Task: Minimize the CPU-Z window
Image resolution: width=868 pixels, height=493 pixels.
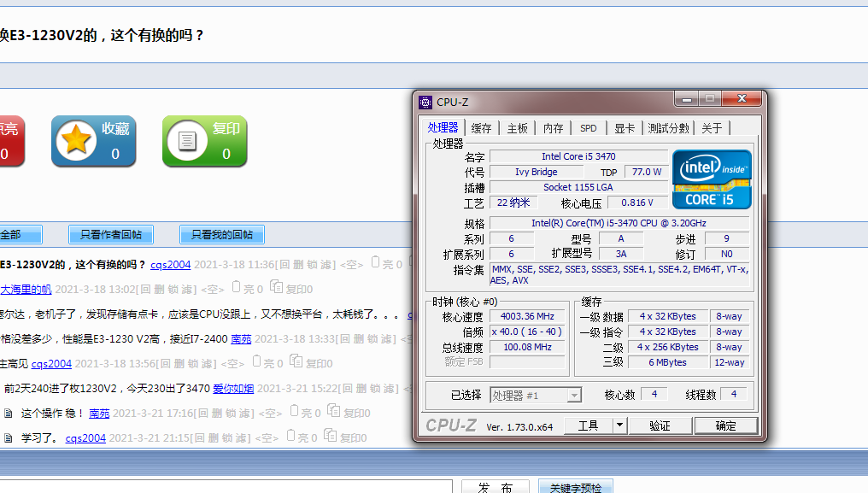Action: [686, 99]
